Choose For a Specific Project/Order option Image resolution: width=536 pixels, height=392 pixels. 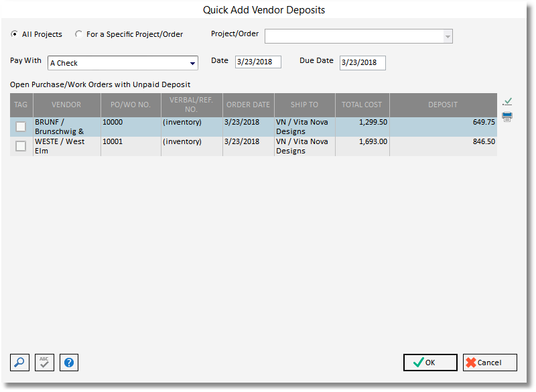tap(78, 34)
